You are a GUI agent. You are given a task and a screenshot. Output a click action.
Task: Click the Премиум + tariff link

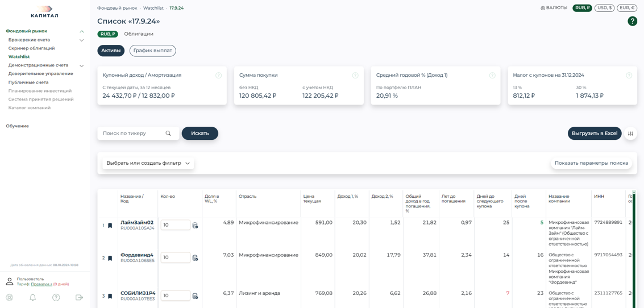click(41, 284)
